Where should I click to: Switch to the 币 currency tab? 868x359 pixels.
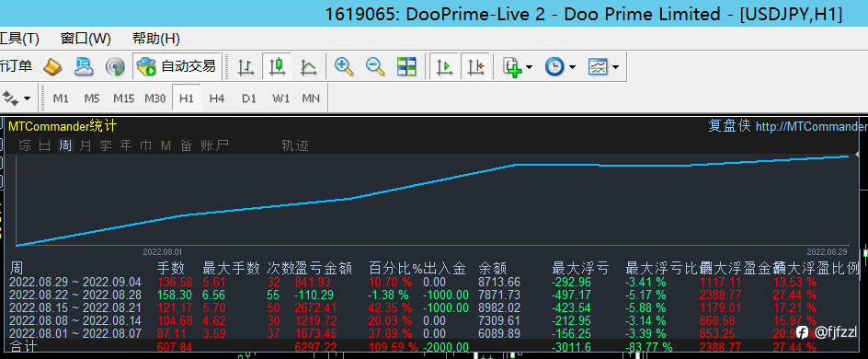(146, 145)
